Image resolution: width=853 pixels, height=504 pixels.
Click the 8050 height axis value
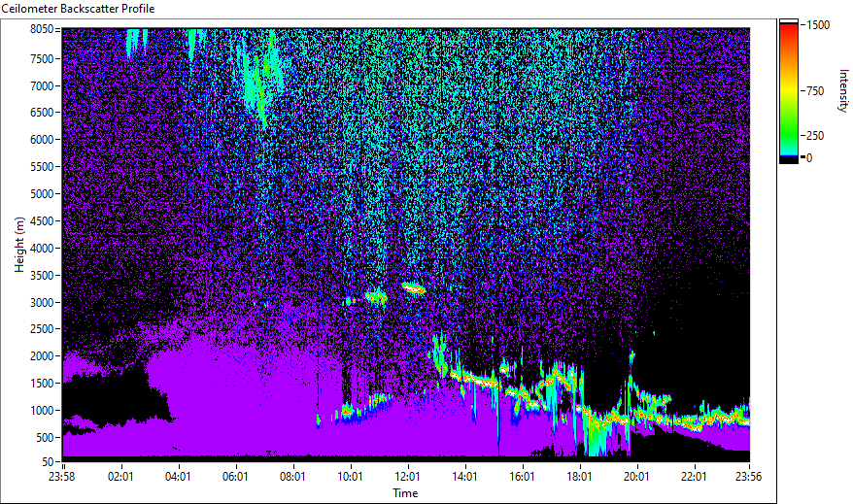(42, 29)
